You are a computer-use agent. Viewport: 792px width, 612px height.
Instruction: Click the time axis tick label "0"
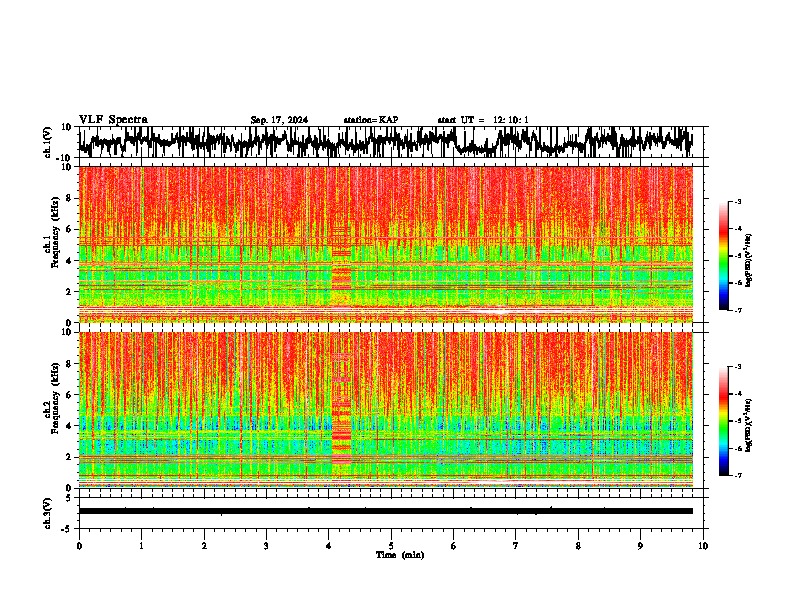[79, 546]
